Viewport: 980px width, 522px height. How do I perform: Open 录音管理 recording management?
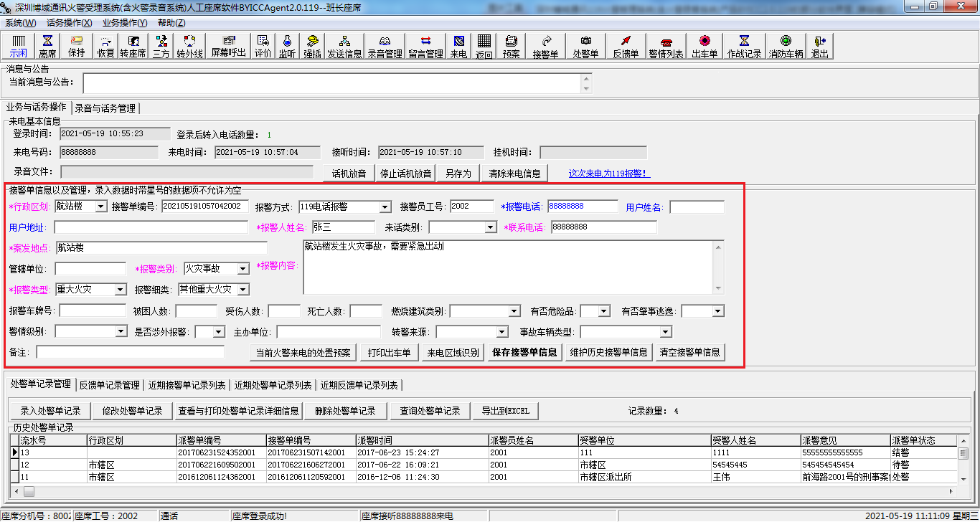(385, 47)
